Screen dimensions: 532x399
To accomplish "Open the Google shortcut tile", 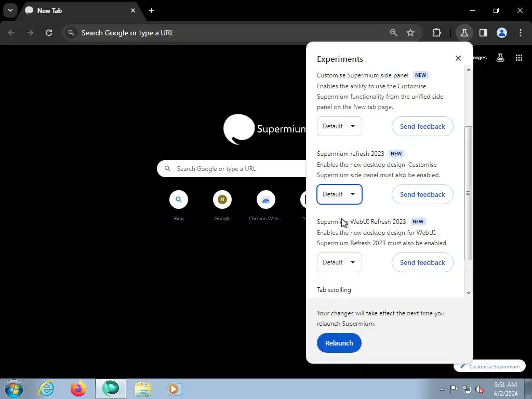I will 222,205.
